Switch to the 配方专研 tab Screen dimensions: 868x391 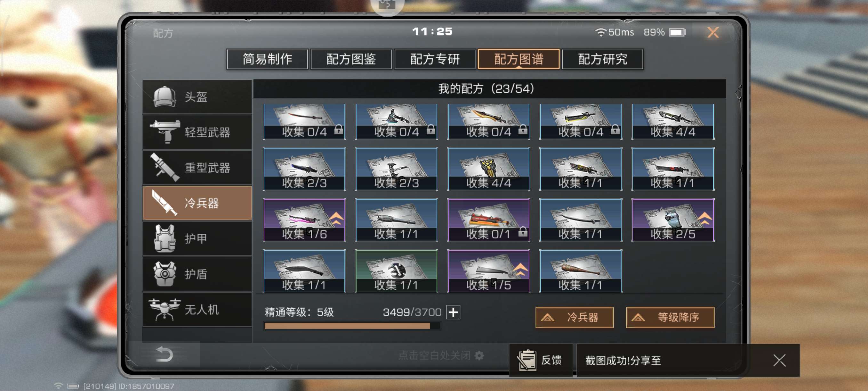[435, 59]
